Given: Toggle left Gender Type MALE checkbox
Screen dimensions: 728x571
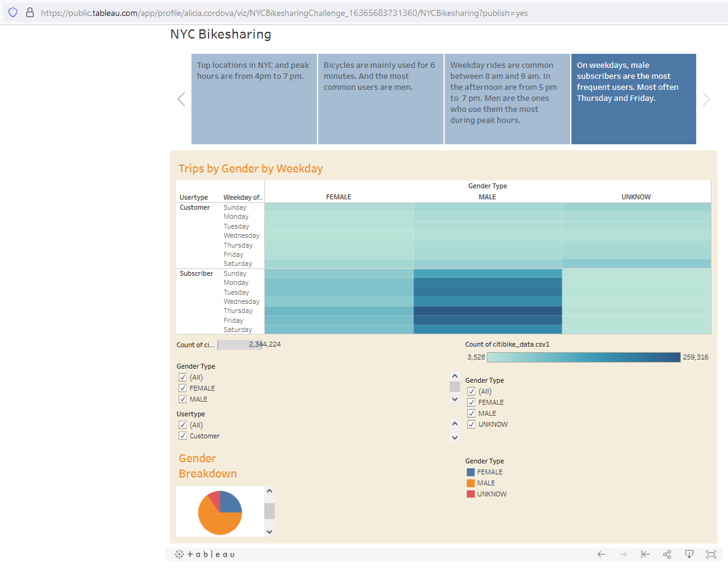Looking at the screenshot, I should point(182,399).
